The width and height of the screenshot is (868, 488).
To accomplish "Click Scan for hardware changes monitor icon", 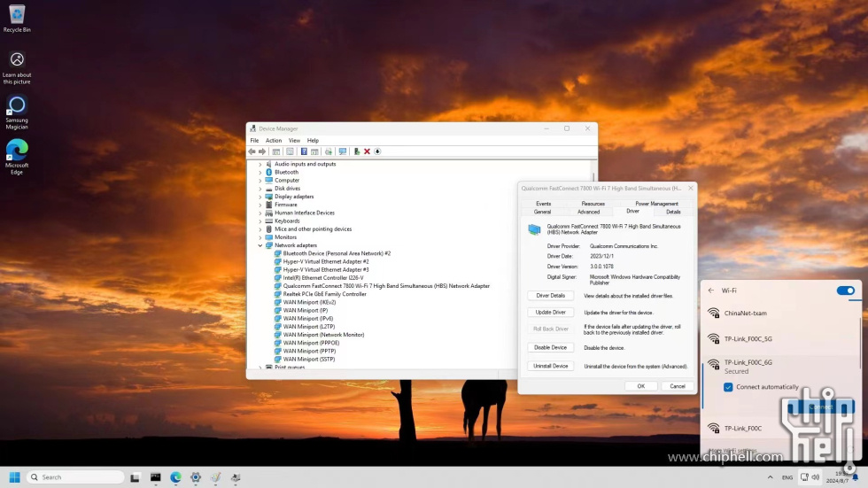I will pyautogui.click(x=343, y=151).
